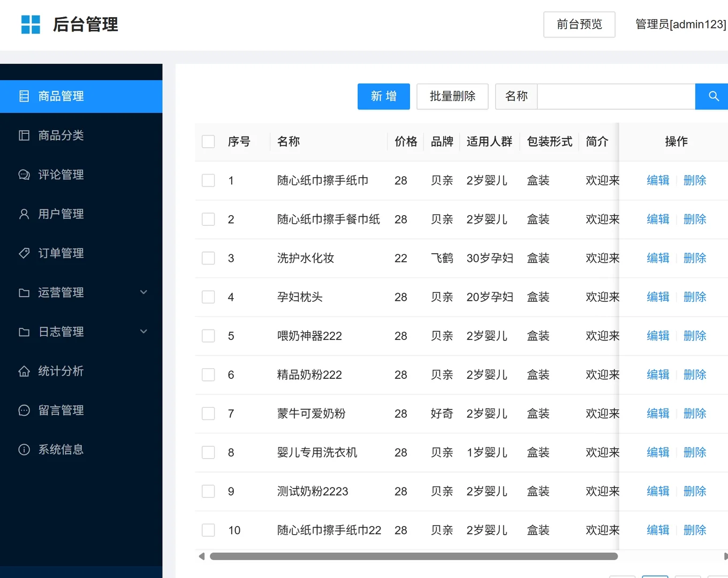Click the 名称 search input field
This screenshot has height=578, width=728.
pos(616,96)
